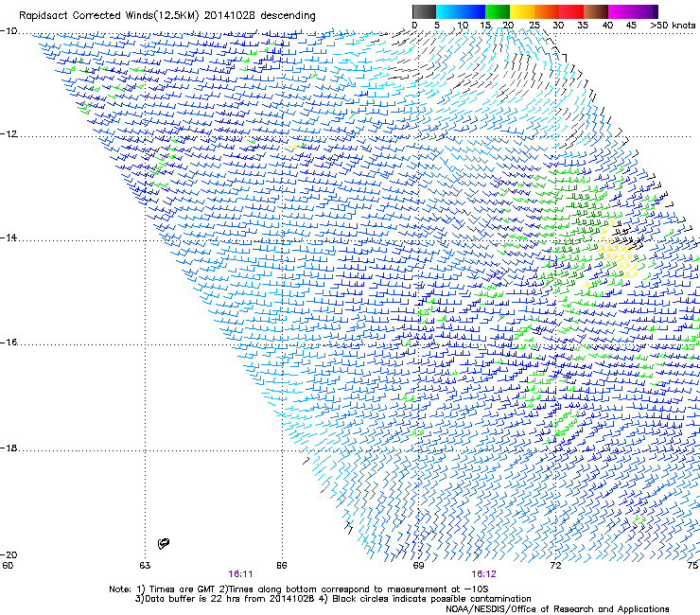Click the island outline near 63 longitude
Image resolution: width=700 pixels, height=615 pixels.
164,543
